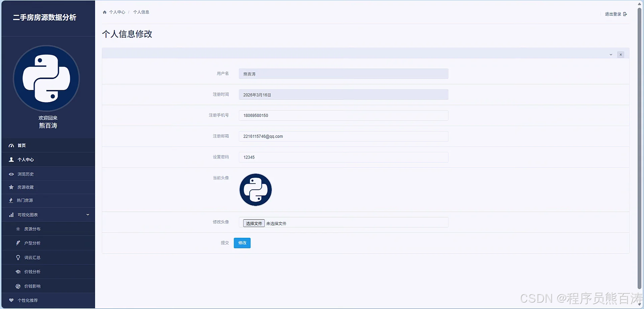Focus the 注册手机号 input field

[x=343, y=116]
